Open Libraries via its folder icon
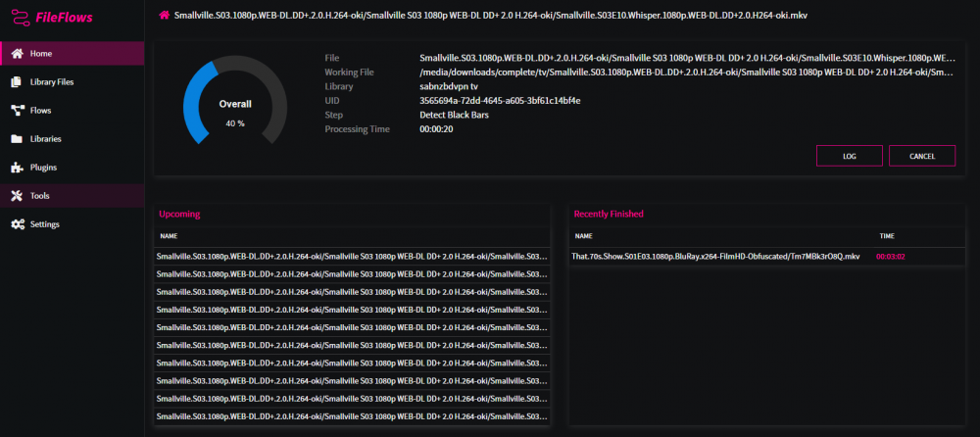 click(x=18, y=139)
